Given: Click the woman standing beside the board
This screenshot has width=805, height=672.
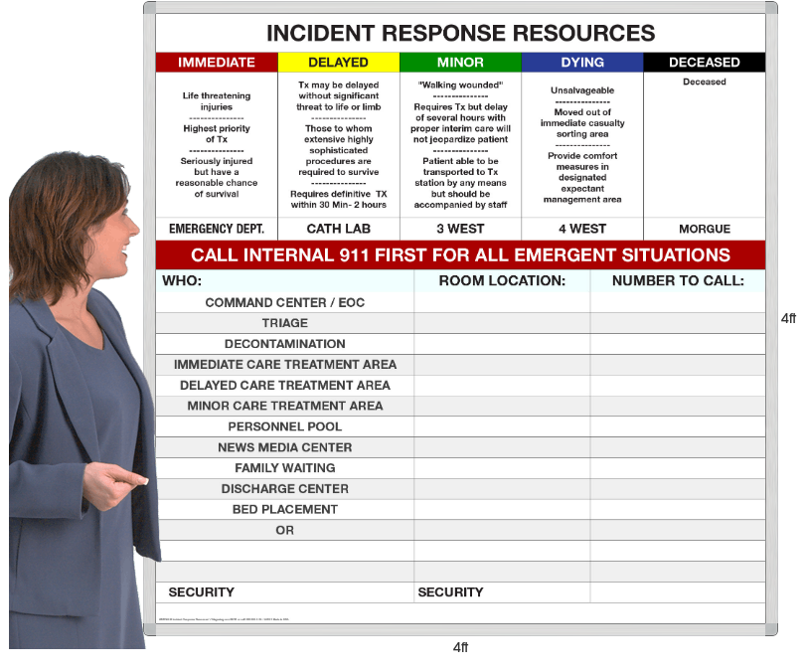Looking at the screenshot, I should pyautogui.click(x=80, y=398).
